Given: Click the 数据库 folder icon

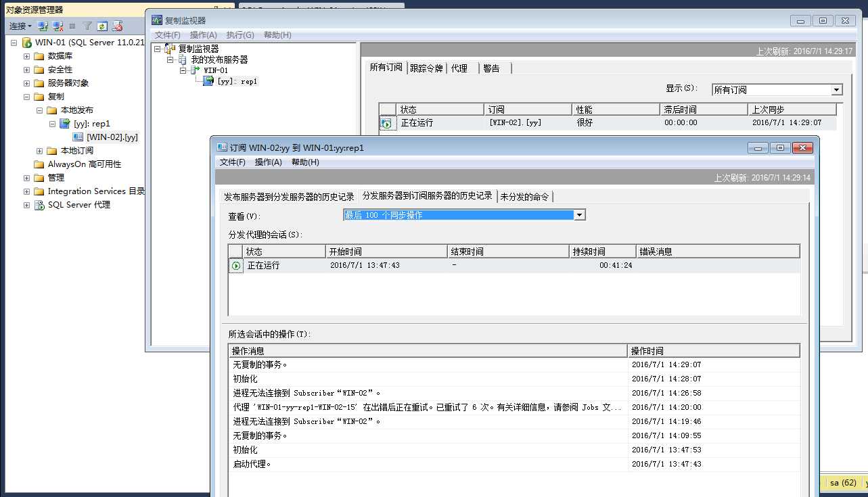Looking at the screenshot, I should pyautogui.click(x=39, y=56).
